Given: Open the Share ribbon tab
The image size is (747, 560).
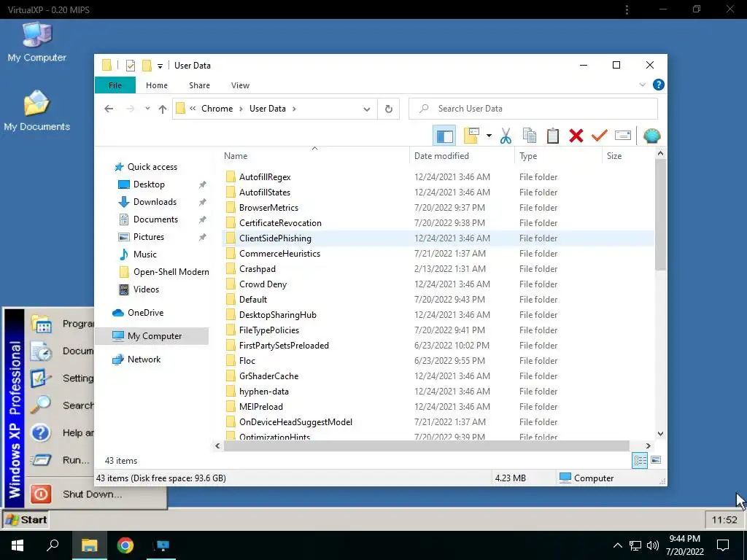Looking at the screenshot, I should 199,85.
